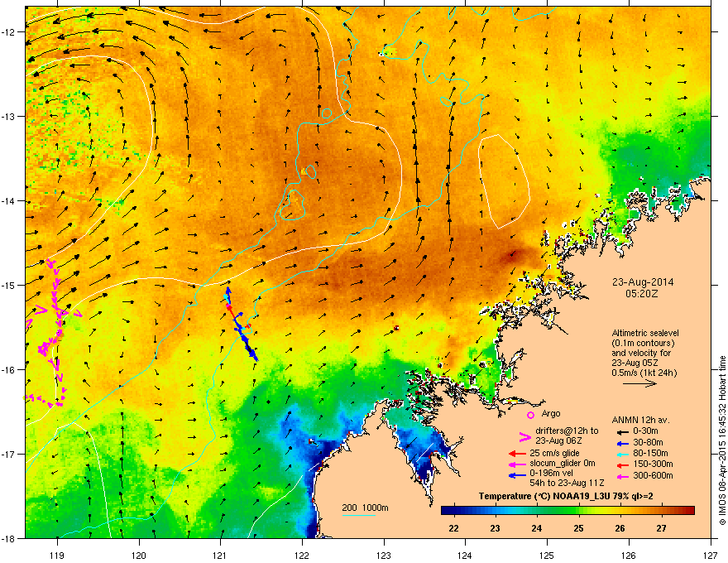The width and height of the screenshot is (728, 563).
Task: Click the longitude axis label 119
Action: click(x=57, y=556)
